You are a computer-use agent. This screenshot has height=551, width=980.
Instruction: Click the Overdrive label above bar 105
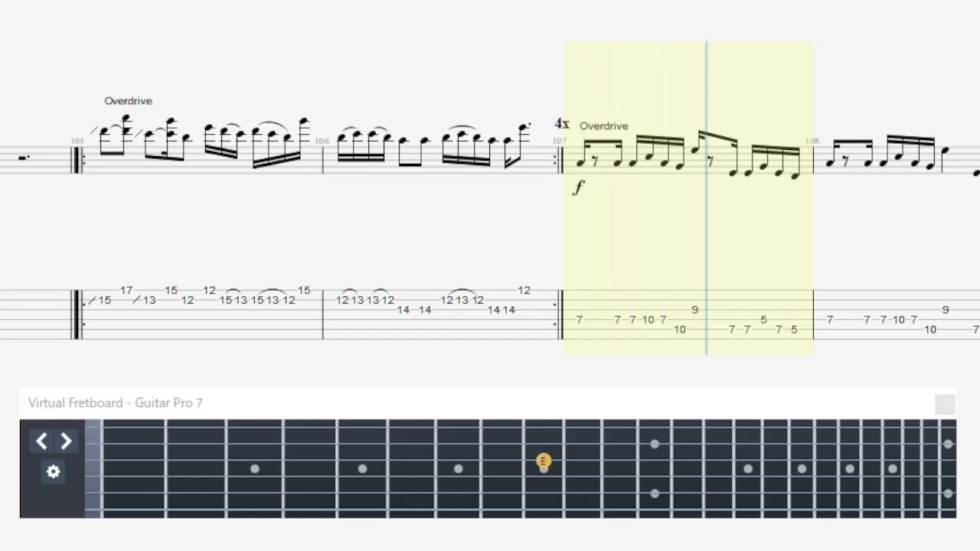128,101
